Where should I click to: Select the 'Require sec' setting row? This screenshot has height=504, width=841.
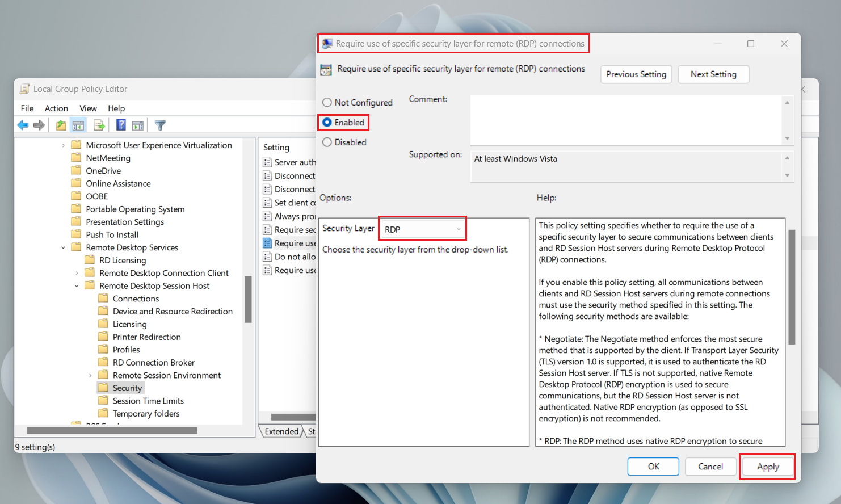pyautogui.click(x=289, y=230)
